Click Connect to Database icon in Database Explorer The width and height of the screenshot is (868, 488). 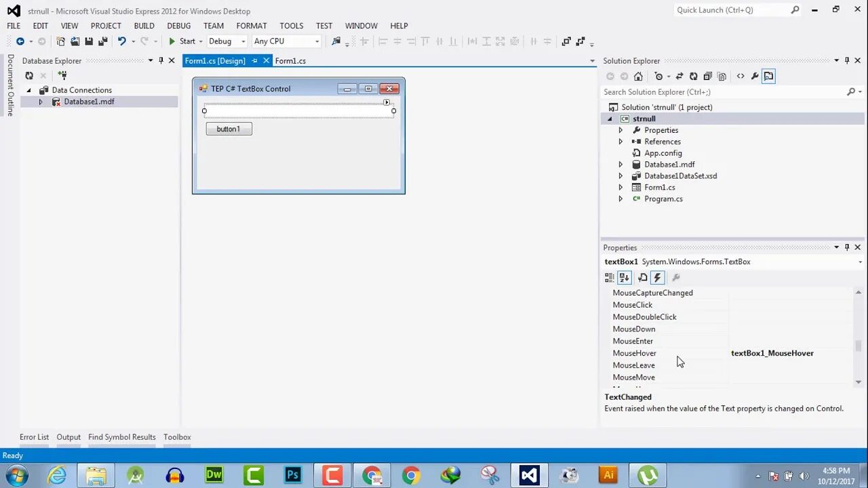click(x=62, y=75)
